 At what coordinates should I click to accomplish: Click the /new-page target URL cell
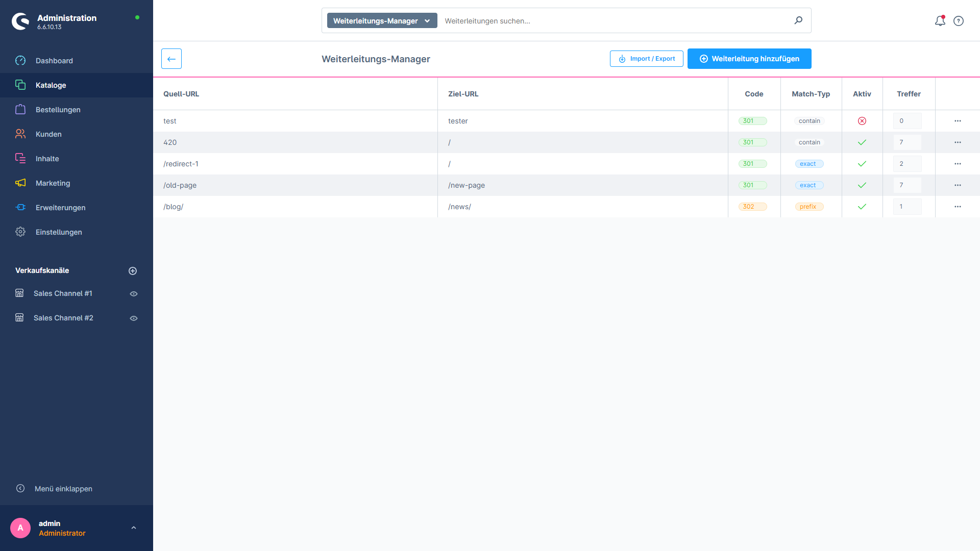(x=582, y=185)
